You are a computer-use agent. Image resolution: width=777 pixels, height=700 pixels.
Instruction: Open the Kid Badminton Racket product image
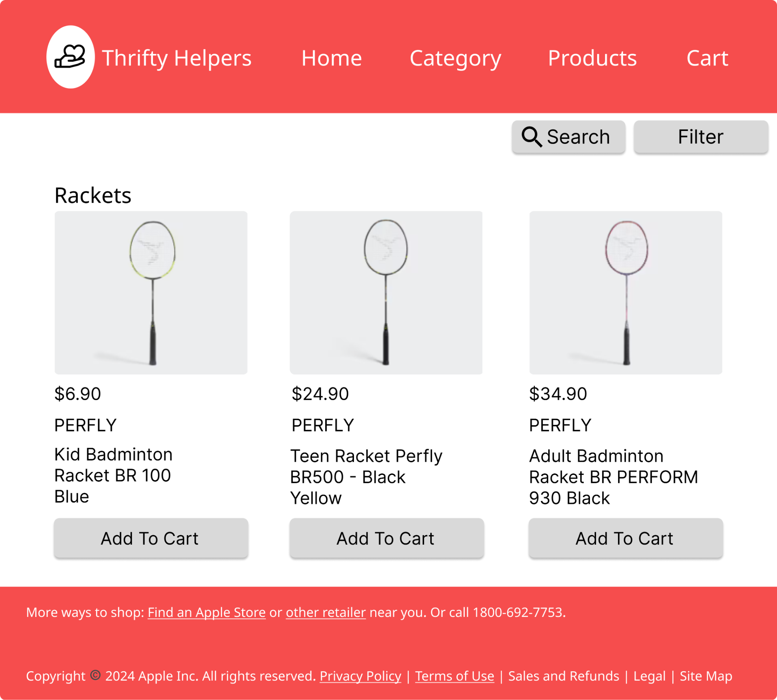tap(151, 293)
